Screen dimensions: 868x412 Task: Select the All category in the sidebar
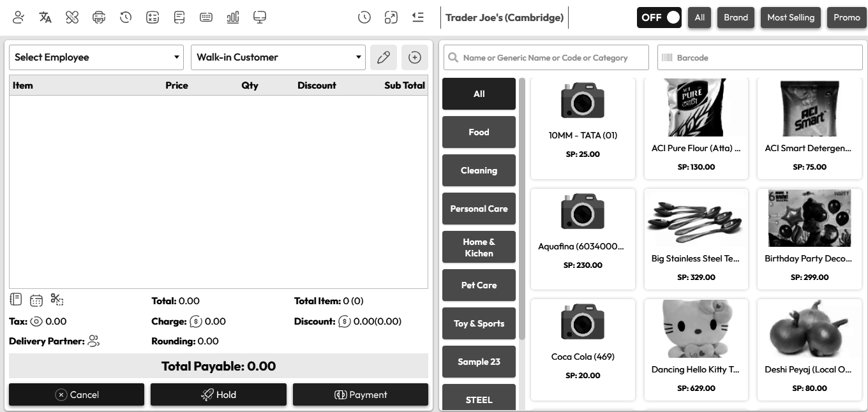(479, 94)
